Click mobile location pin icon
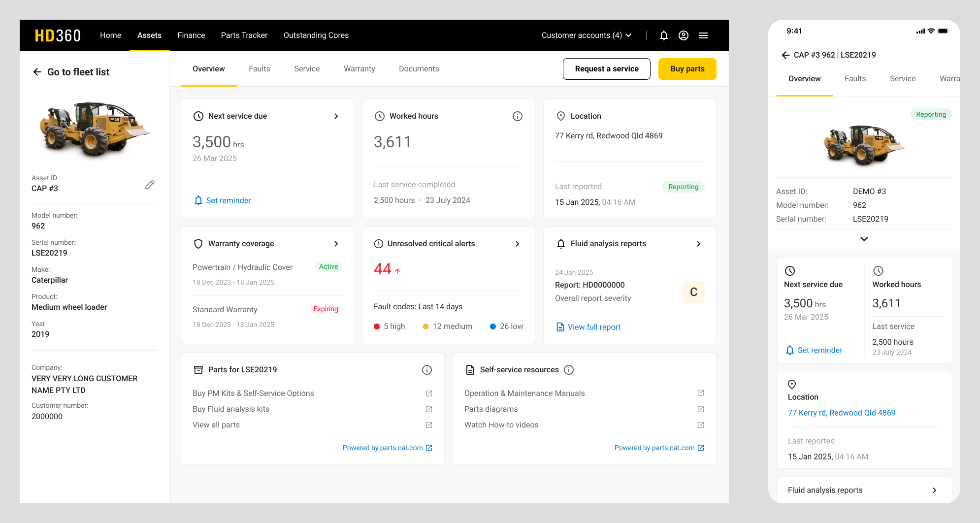 [792, 385]
